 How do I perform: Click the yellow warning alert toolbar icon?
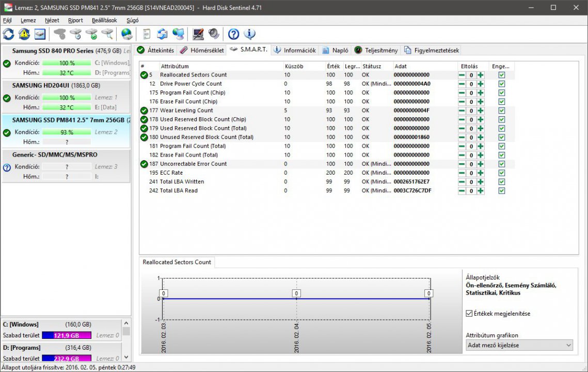tap(24, 34)
